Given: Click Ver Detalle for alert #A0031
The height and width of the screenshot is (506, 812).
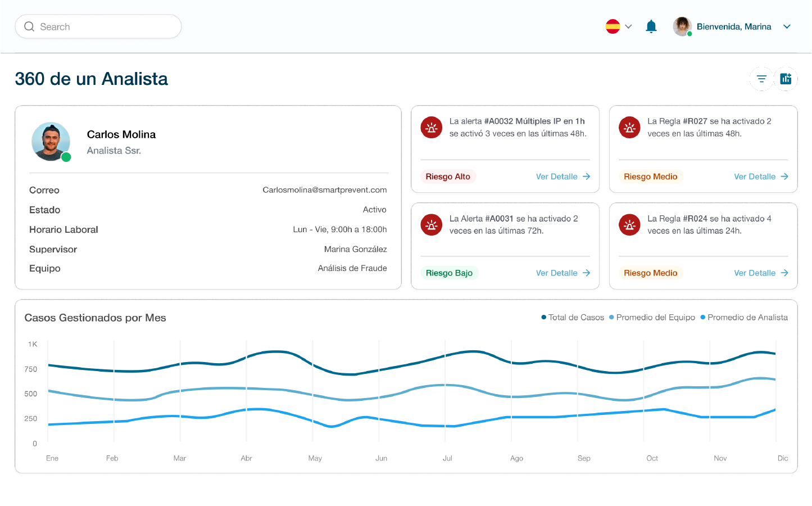Looking at the screenshot, I should pyautogui.click(x=557, y=273).
